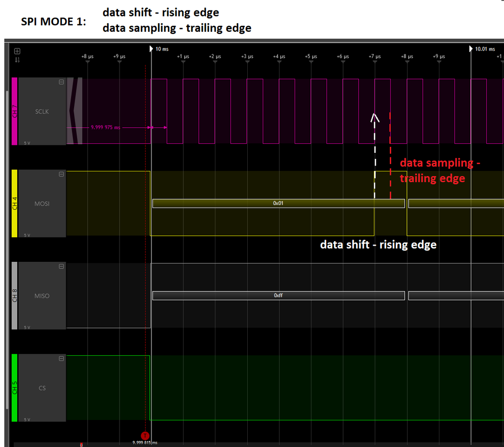Click the 10 ms timeline flag marker
The height and width of the screenshot is (447, 504).
coord(151,49)
